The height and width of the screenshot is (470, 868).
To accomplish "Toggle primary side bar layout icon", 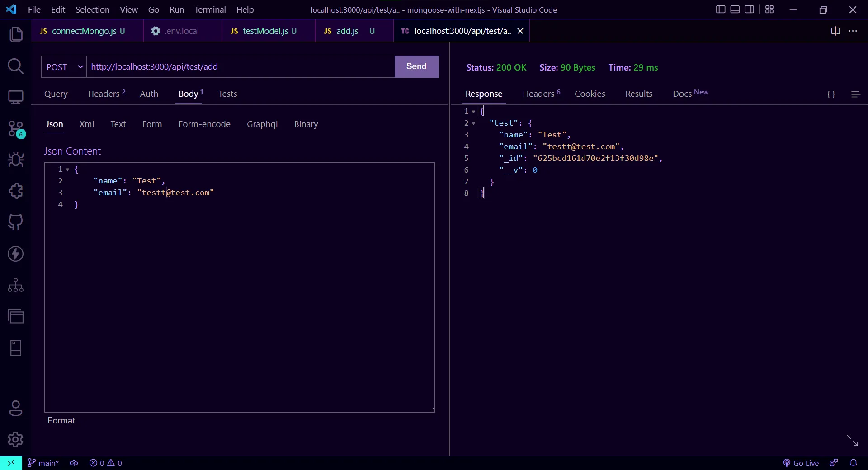I will coord(721,9).
